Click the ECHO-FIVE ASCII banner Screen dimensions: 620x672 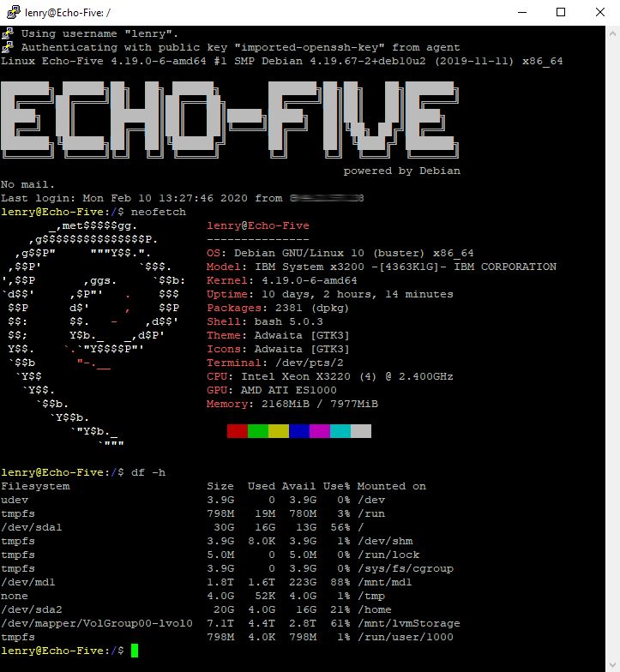230,120
